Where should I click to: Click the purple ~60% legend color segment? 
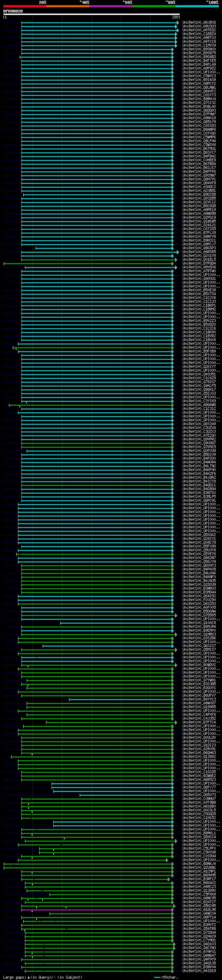pos(111,6)
